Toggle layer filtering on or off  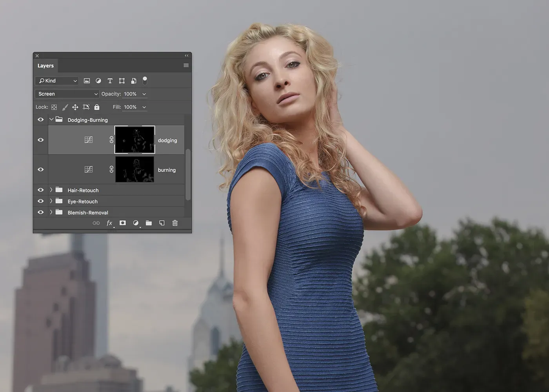click(145, 80)
